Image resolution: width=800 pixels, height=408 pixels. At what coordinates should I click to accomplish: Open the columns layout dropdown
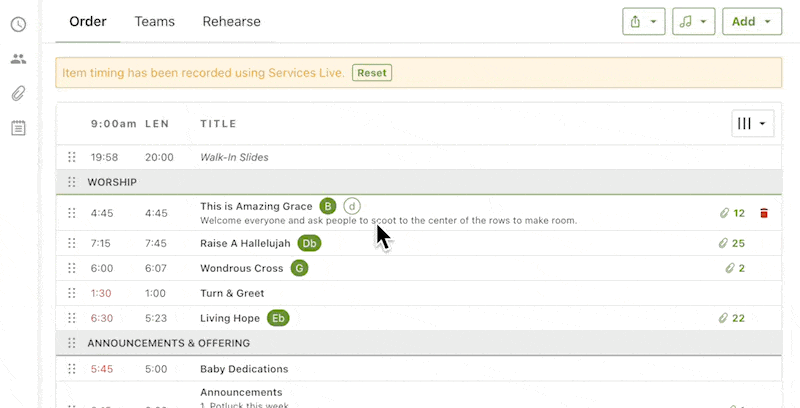coord(753,123)
